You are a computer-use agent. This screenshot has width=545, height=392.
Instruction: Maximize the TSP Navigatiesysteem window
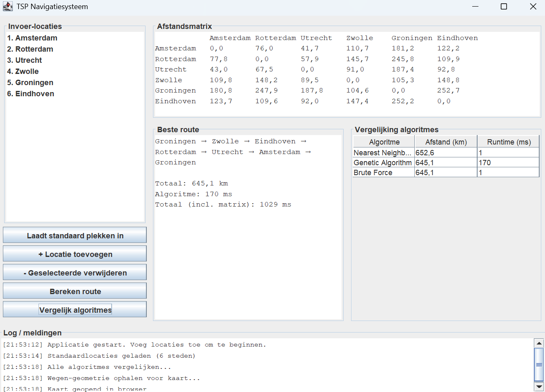pos(504,7)
